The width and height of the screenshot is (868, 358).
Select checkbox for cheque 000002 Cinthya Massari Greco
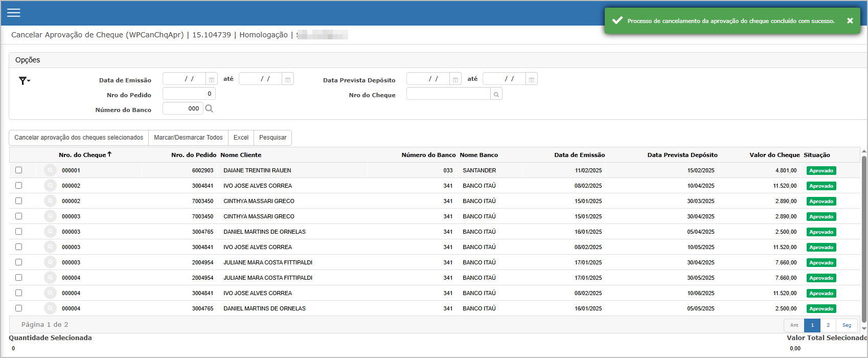[x=19, y=201]
